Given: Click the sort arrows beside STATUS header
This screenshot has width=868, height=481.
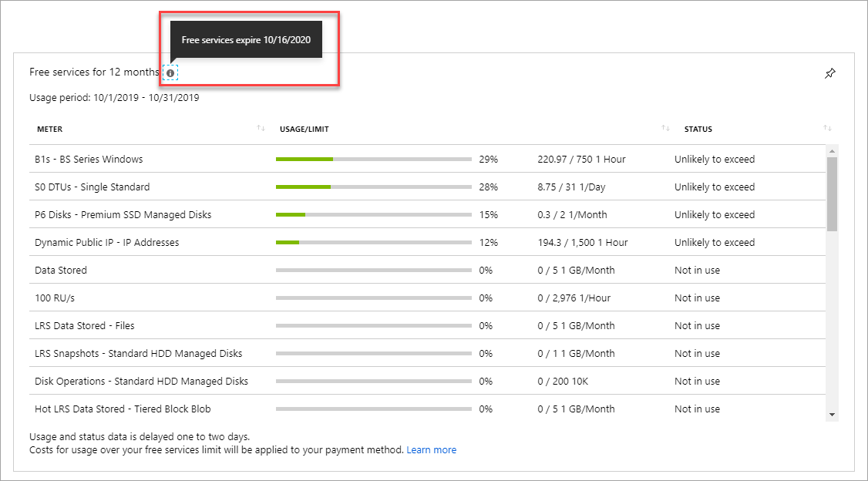Looking at the screenshot, I should 828,129.
